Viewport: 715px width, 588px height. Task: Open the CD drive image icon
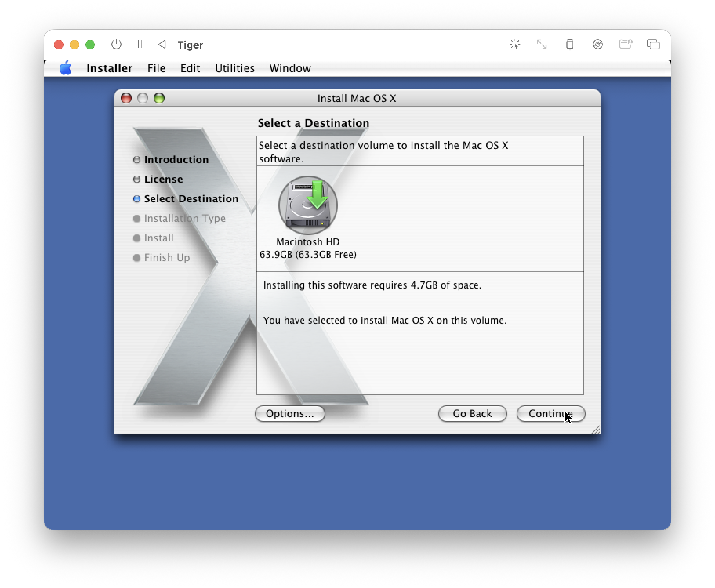(x=597, y=44)
